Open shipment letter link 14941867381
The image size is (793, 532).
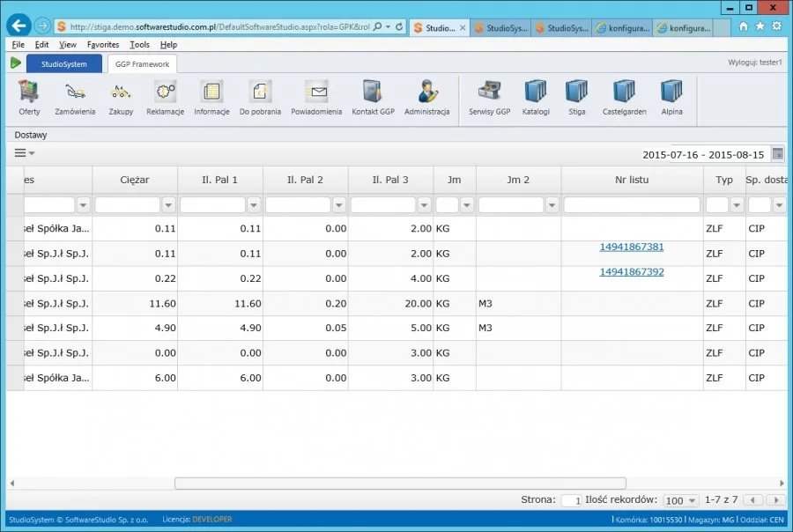(x=632, y=247)
